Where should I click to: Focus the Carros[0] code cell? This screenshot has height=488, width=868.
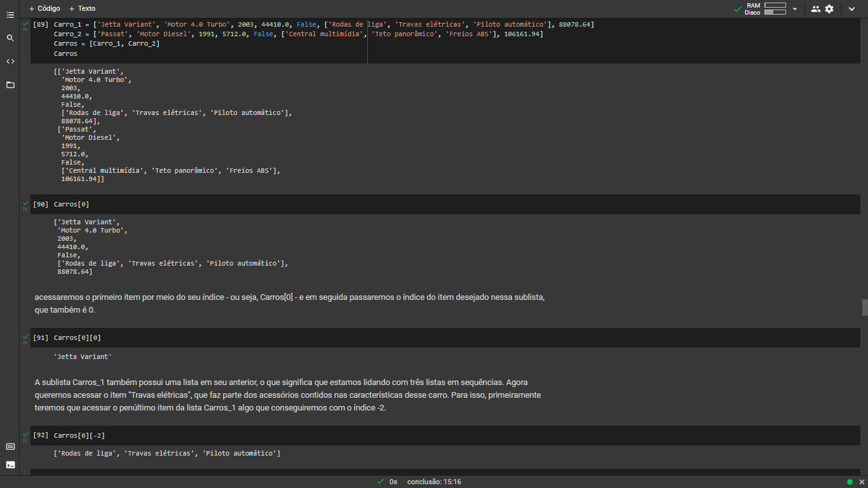coord(445,204)
